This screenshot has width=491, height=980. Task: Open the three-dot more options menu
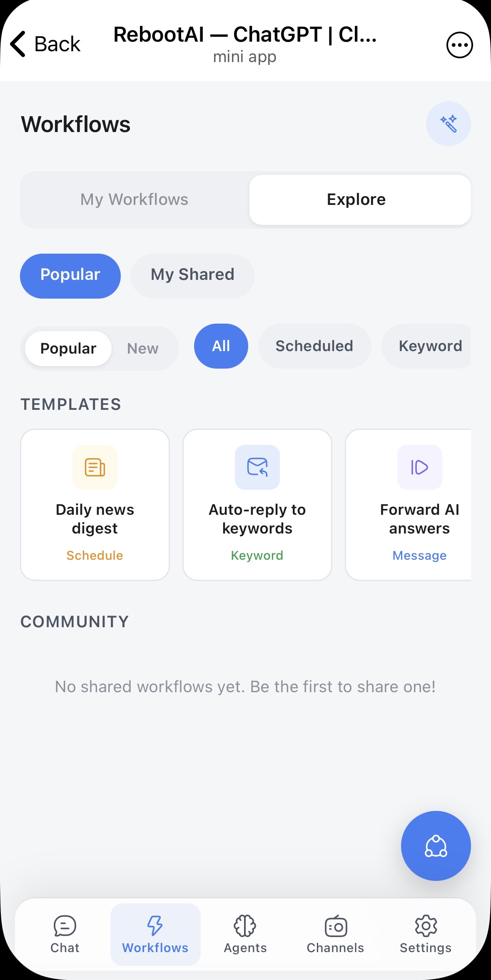[x=459, y=45]
